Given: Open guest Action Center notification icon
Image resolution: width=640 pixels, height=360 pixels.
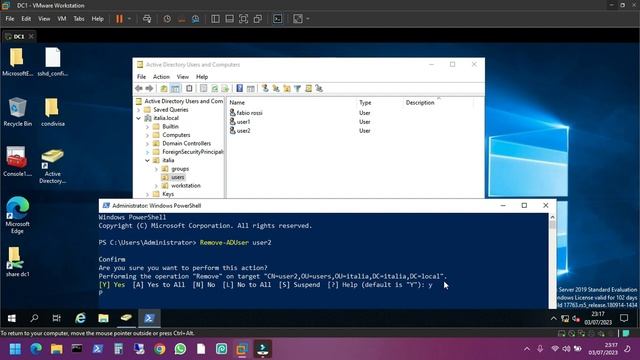Looking at the screenshot, I should pyautogui.click(x=624, y=318).
